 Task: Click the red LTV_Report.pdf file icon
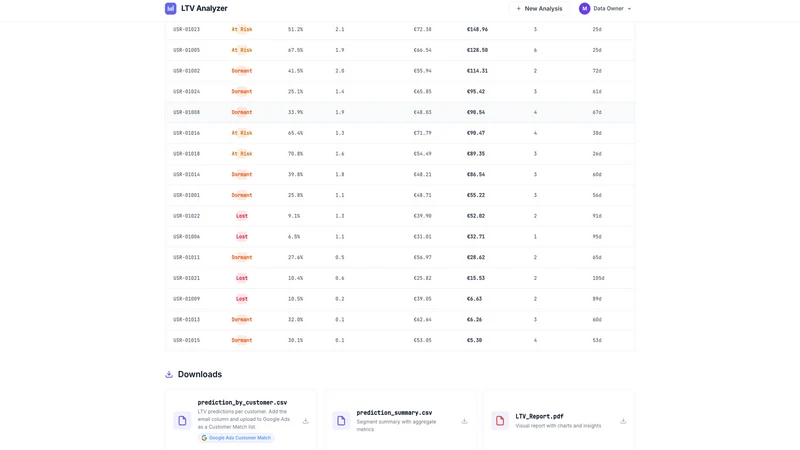pos(500,420)
